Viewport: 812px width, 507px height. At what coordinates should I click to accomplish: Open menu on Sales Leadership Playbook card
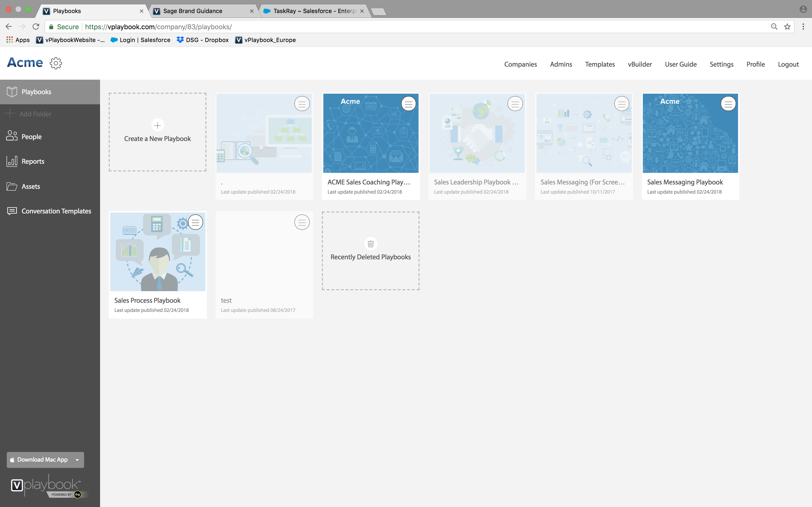click(515, 104)
